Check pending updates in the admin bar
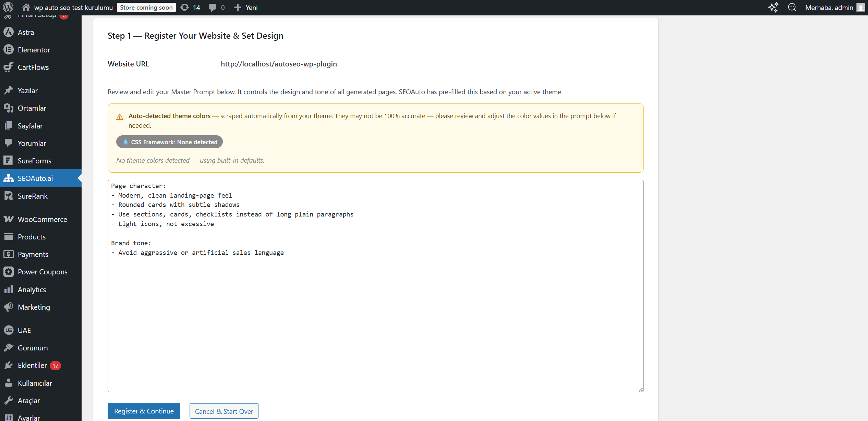 (190, 7)
